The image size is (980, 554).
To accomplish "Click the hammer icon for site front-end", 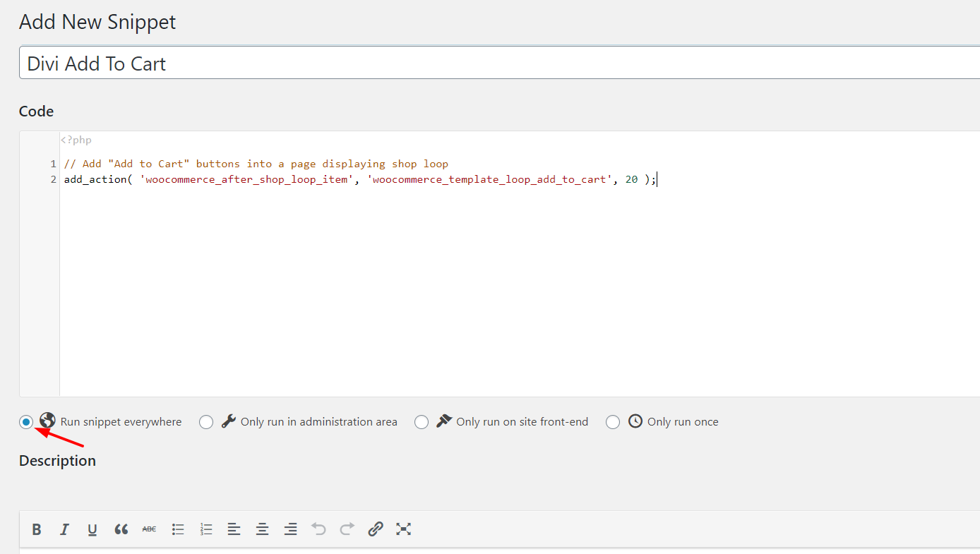I will pos(443,421).
